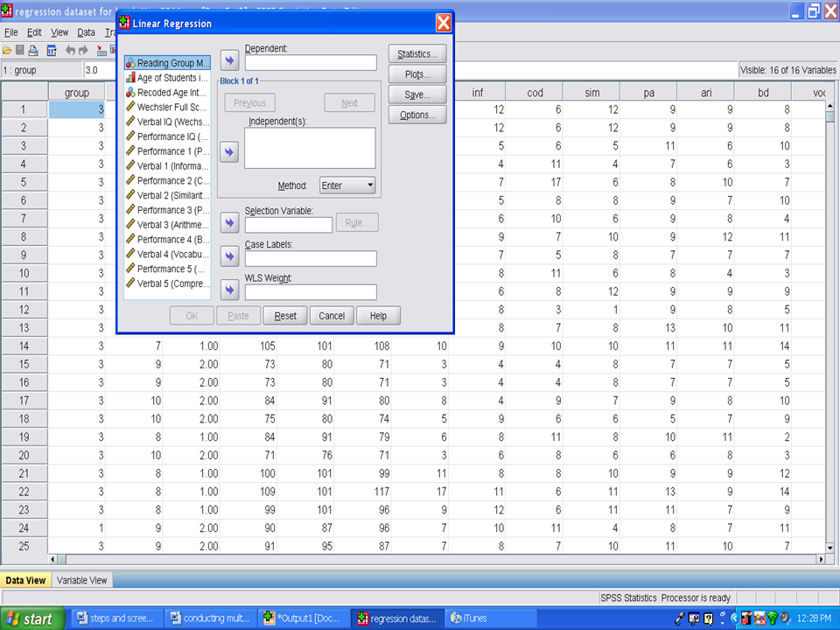Click inside the Dependent input field
The image size is (840, 630).
(311, 63)
